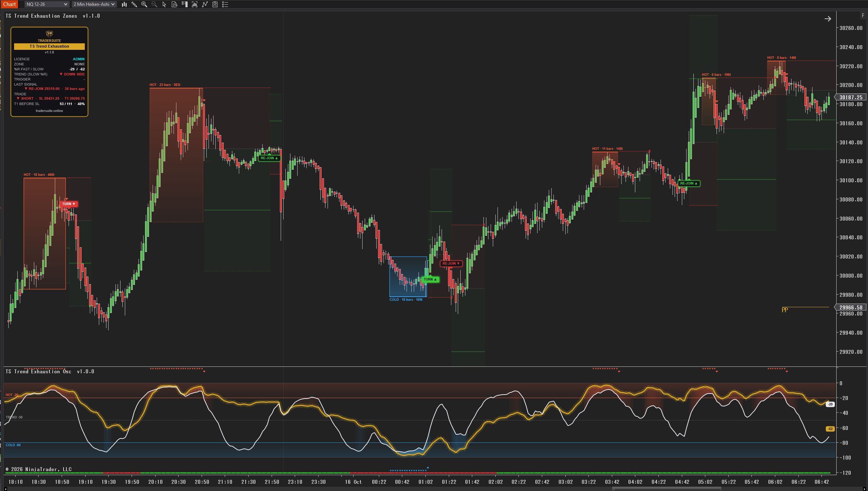Viewport: 868px width, 491px height.
Task: Open the 2 Min Heiken-Ashi interval dropdown
Action: (94, 4)
